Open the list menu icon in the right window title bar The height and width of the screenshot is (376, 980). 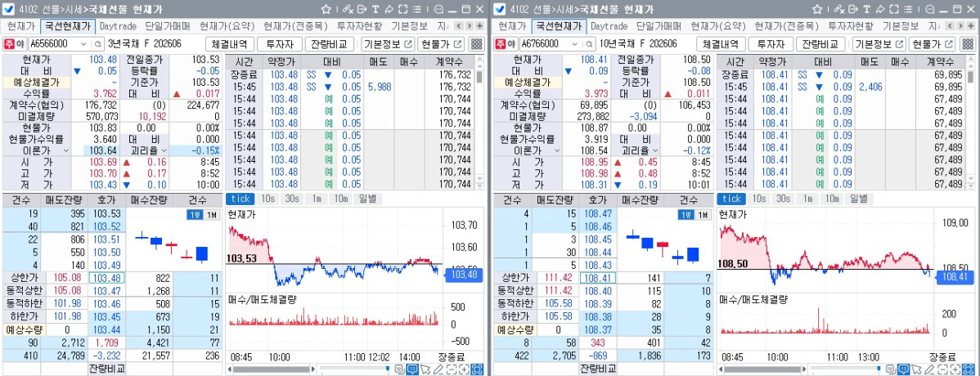tap(907, 9)
